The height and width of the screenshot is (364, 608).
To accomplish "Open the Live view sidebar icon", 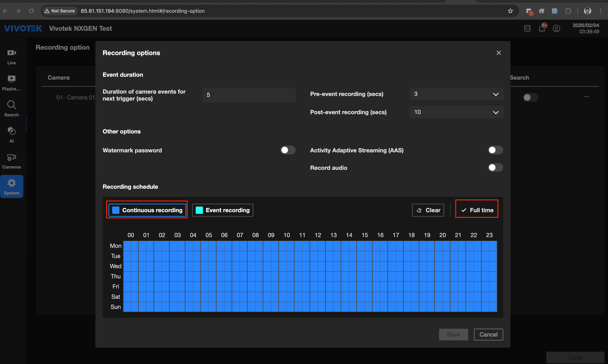I will [11, 57].
